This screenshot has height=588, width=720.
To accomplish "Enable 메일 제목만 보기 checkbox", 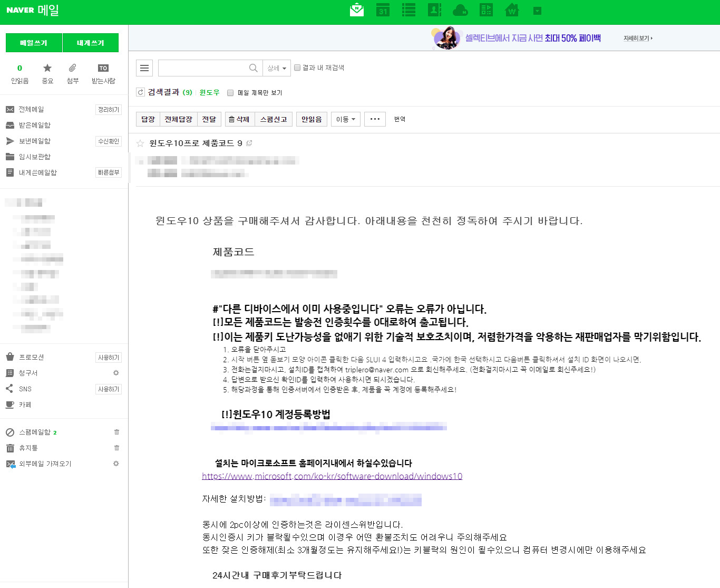I will point(230,93).
